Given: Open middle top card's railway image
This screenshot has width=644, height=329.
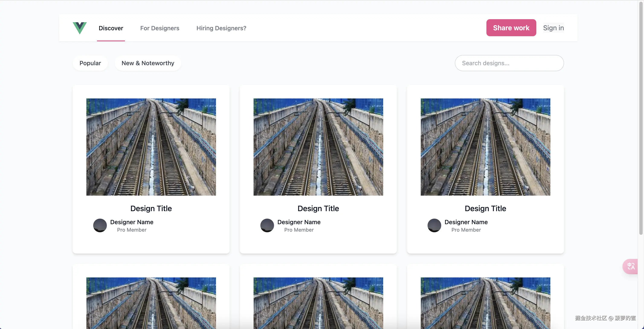Looking at the screenshot, I should pos(318,147).
